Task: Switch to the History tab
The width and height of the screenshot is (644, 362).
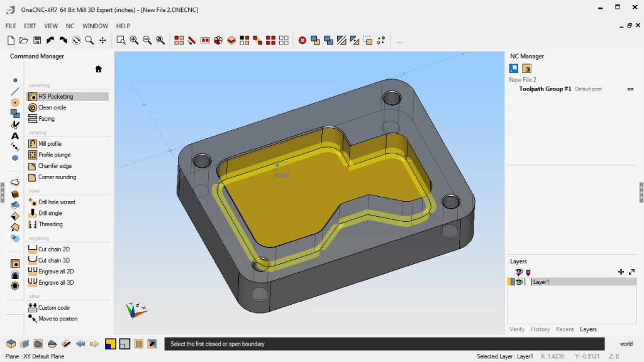Action: pos(540,329)
